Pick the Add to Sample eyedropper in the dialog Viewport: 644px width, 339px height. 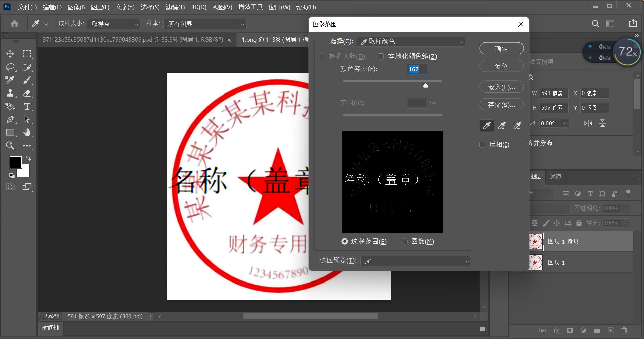(502, 125)
